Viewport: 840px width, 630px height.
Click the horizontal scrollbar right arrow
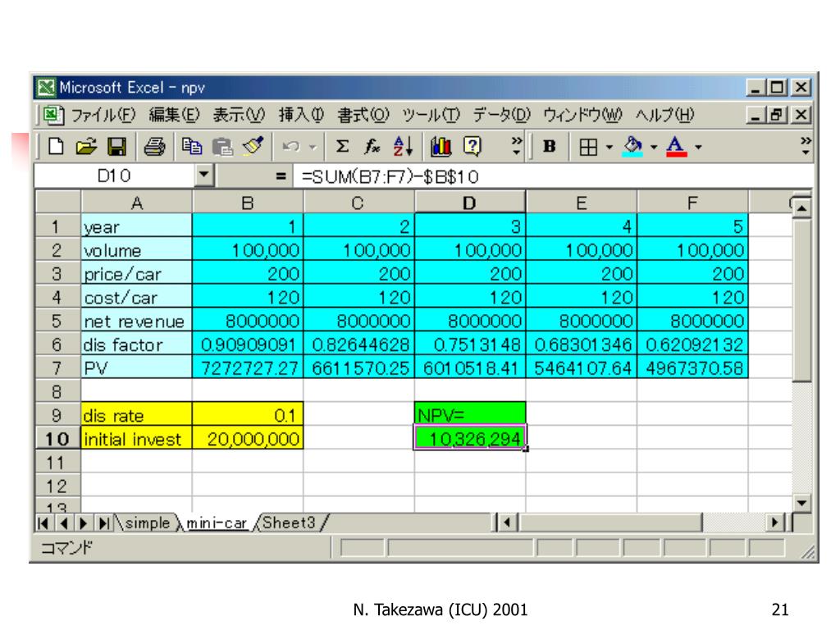pyautogui.click(x=774, y=522)
